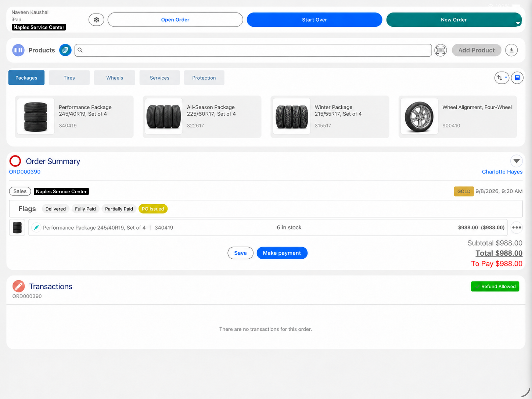Open the sort order dropdown
This screenshot has width=532, height=399.
[502, 78]
